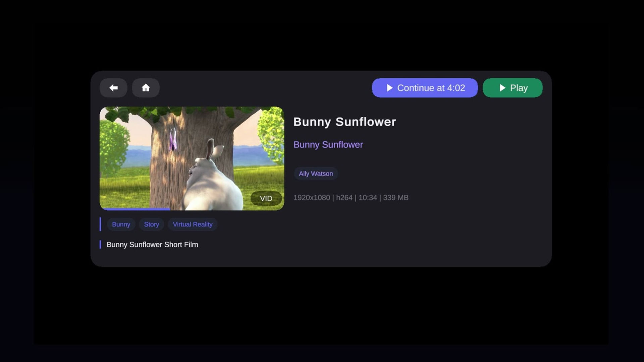
Task: Select the Bunny tag
Action: [x=121, y=224]
